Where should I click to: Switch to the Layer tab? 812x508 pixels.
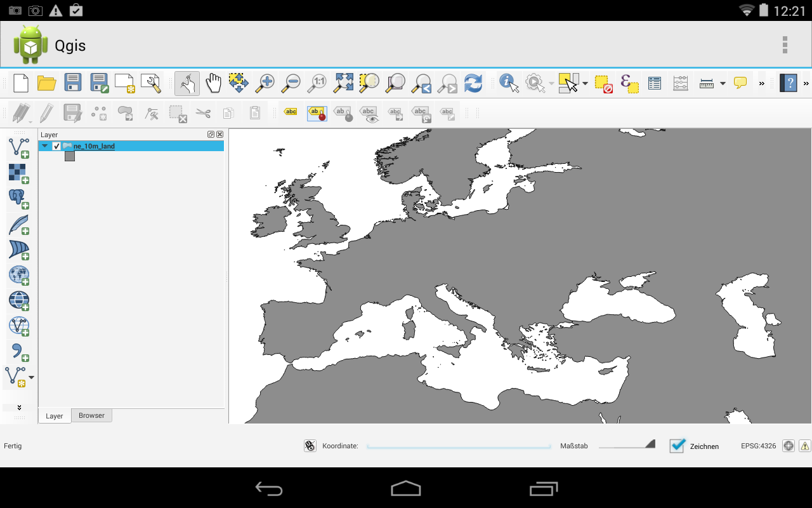tap(55, 416)
